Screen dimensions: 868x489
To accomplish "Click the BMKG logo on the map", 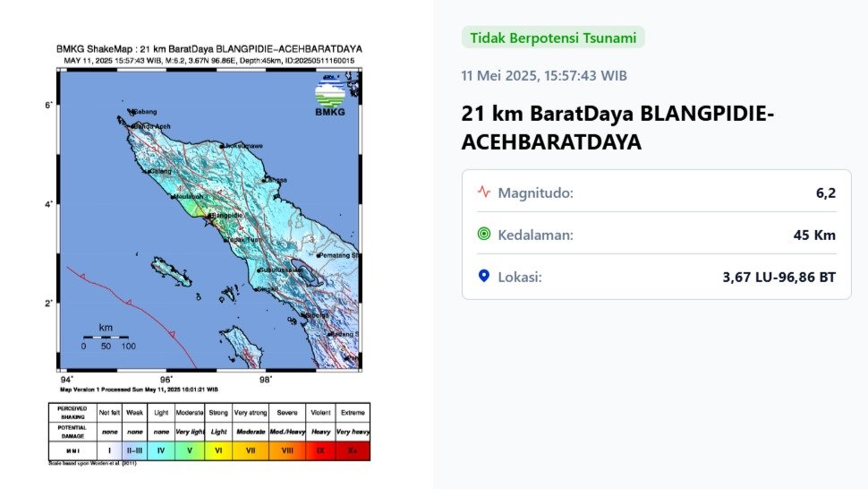I will coord(330,98).
